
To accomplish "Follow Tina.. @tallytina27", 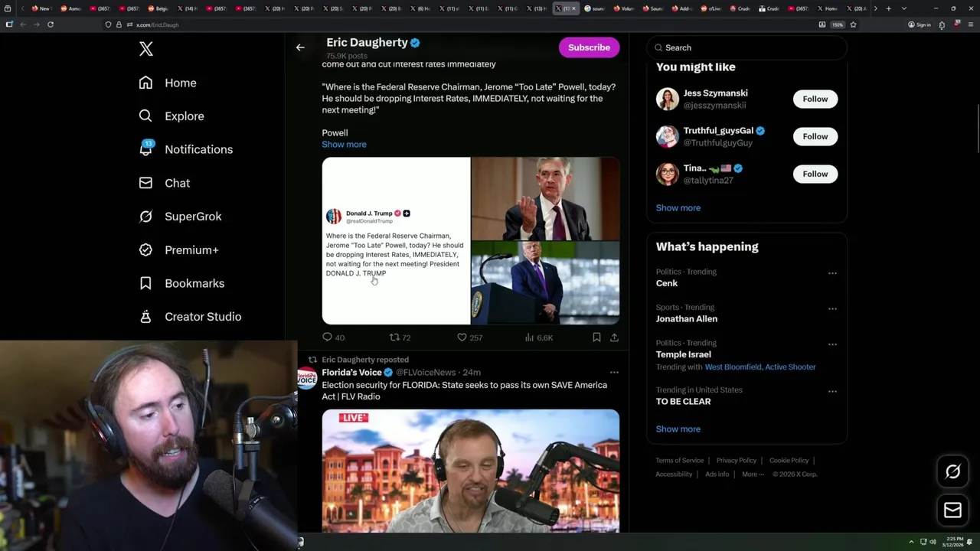I will pyautogui.click(x=815, y=174).
